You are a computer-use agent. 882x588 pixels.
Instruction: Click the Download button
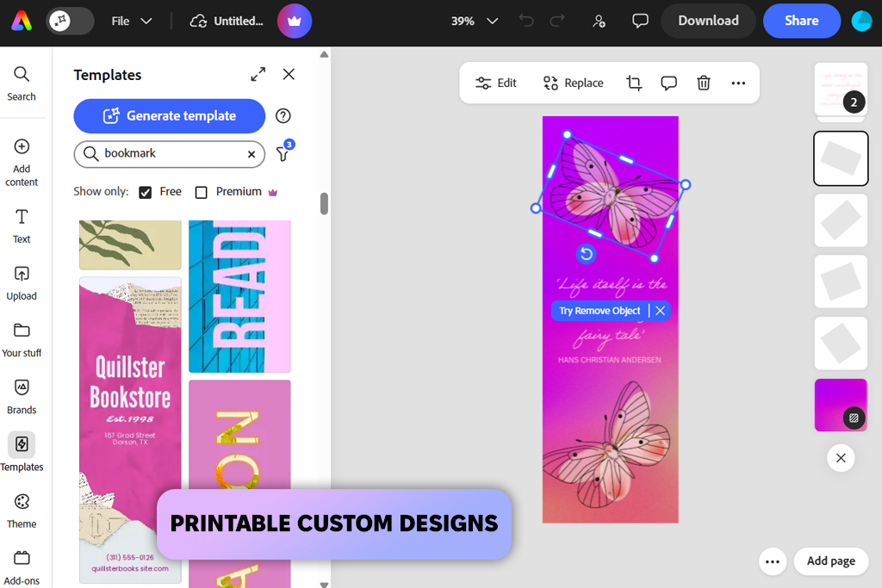point(708,21)
